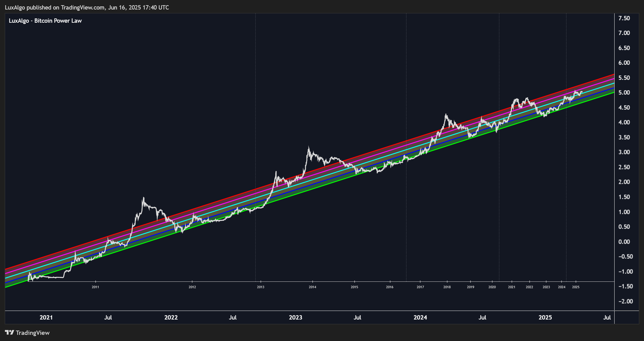Select the 2.50 value on price scale
This screenshot has width=644, height=341.
624,167
